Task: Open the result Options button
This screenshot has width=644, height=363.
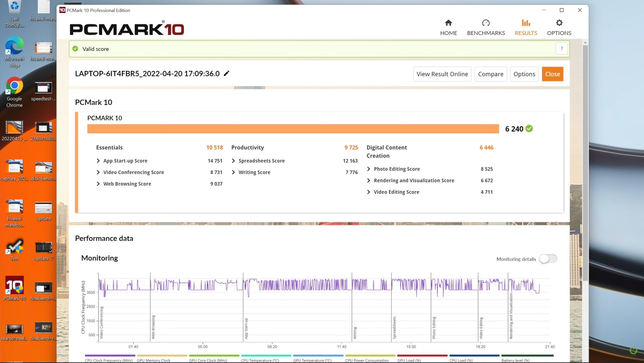Action: point(524,74)
